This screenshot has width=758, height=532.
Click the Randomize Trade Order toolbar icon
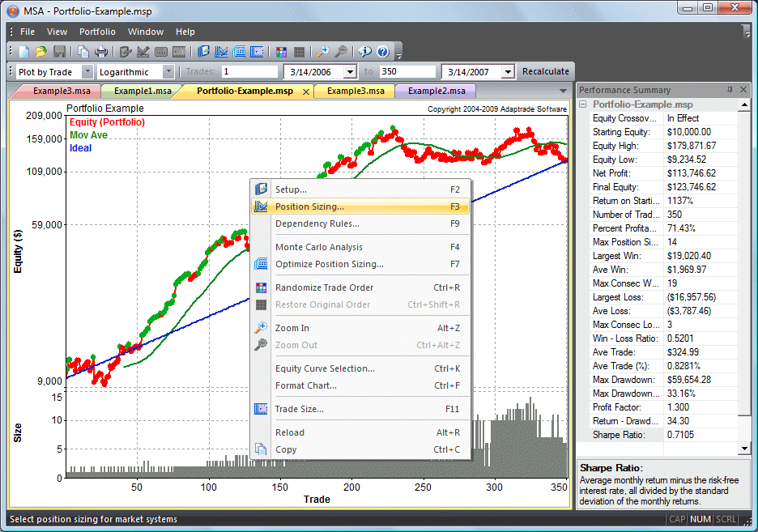pos(281,51)
